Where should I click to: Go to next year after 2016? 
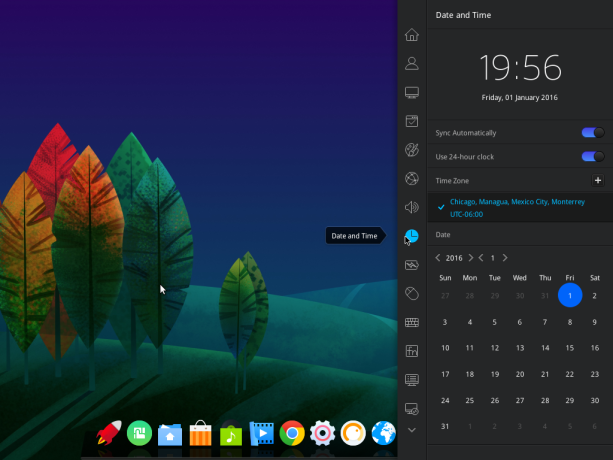pos(471,258)
